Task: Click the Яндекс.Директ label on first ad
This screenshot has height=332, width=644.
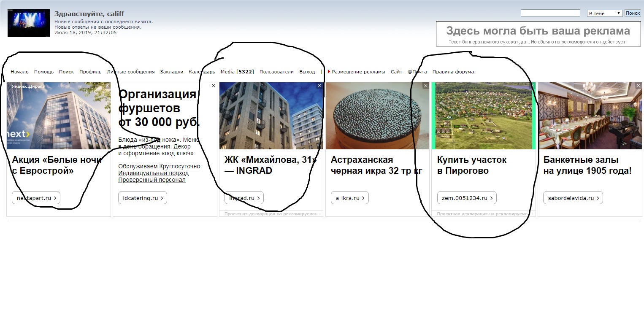Action: tap(28, 86)
